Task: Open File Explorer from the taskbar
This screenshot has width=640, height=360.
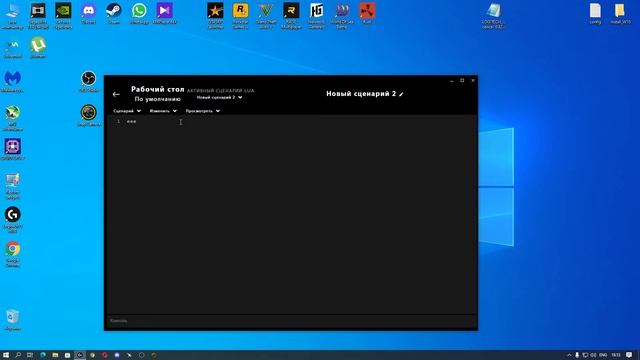Action: (55, 355)
